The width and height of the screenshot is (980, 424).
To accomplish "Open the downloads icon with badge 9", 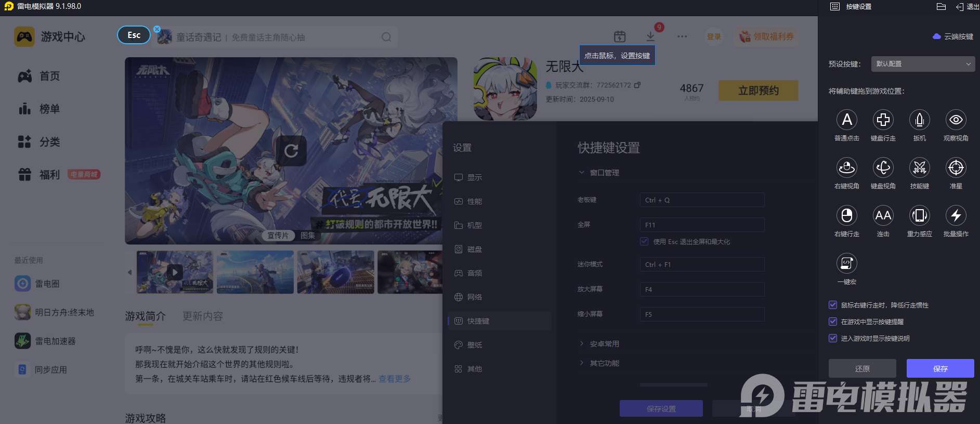I will (651, 36).
